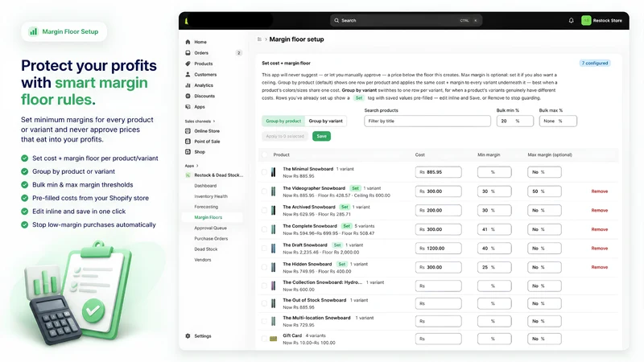Click the Discounts icon in sidebar
Viewport: 644px width, 362px height.
point(188,96)
